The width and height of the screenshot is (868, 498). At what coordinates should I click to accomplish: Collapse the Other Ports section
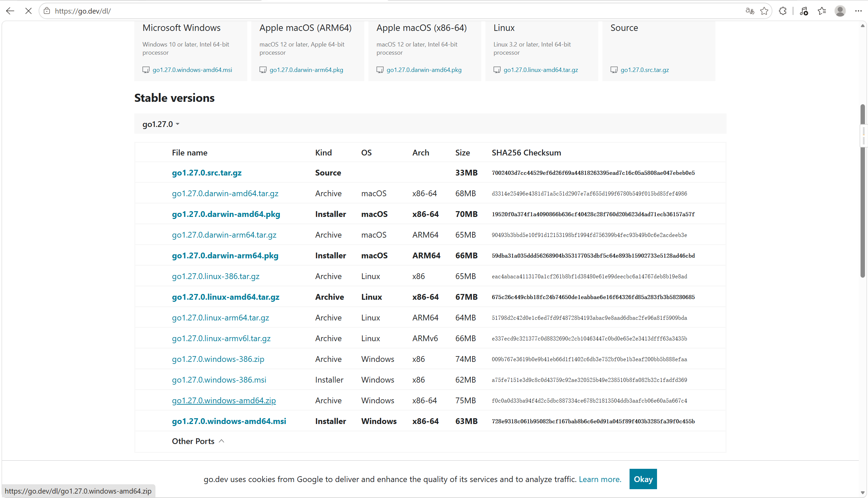click(198, 441)
